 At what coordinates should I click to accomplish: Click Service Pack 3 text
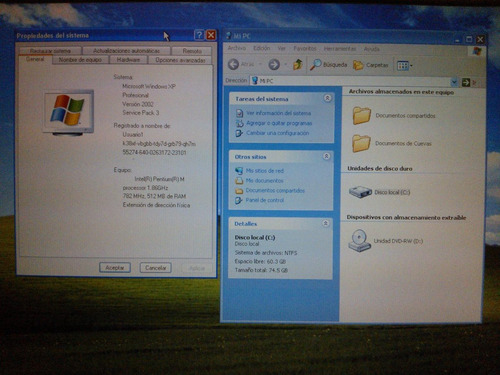pos(141,113)
